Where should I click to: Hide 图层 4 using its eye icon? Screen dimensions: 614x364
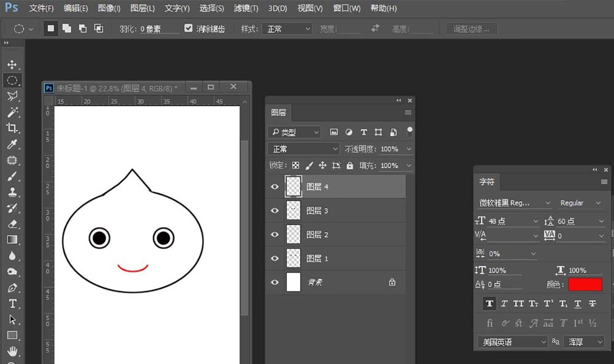point(274,187)
